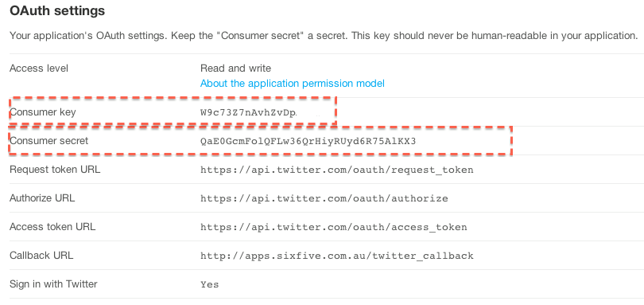The image size is (644, 305).
Task: Click the Authorize URL label
Action: click(42, 198)
